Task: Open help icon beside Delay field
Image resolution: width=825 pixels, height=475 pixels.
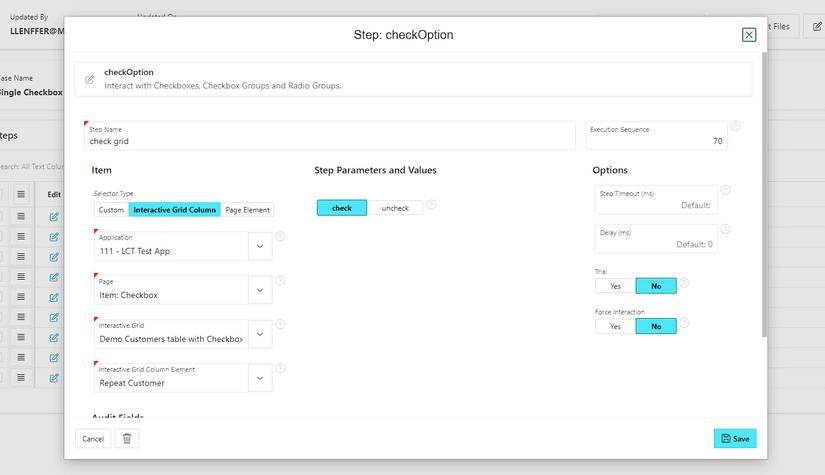Action: pos(726,229)
